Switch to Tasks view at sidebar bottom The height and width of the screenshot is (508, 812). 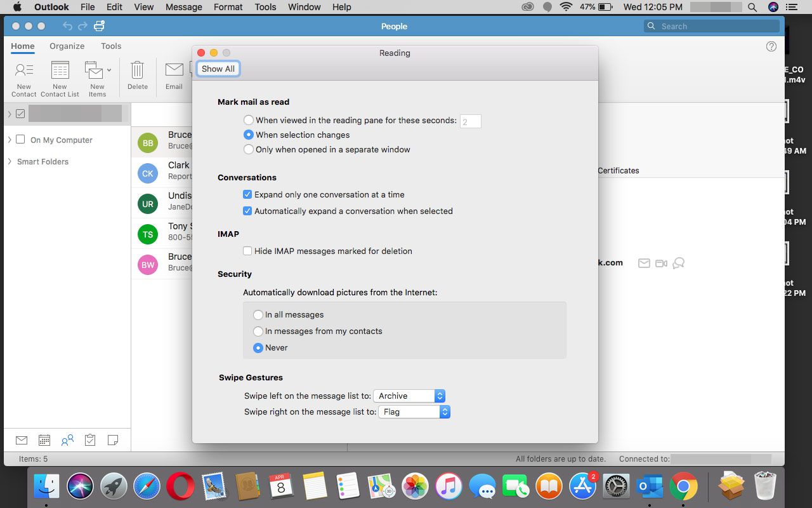[x=90, y=440]
